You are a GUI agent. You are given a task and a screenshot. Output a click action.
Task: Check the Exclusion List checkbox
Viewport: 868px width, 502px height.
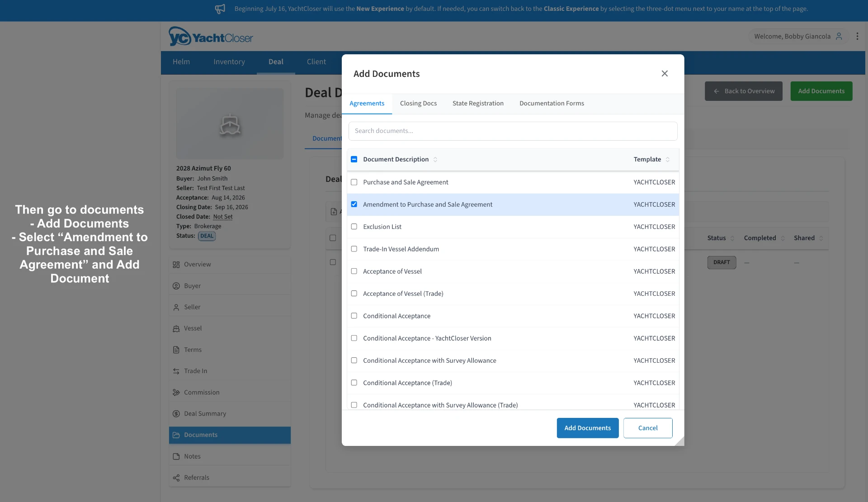point(354,227)
